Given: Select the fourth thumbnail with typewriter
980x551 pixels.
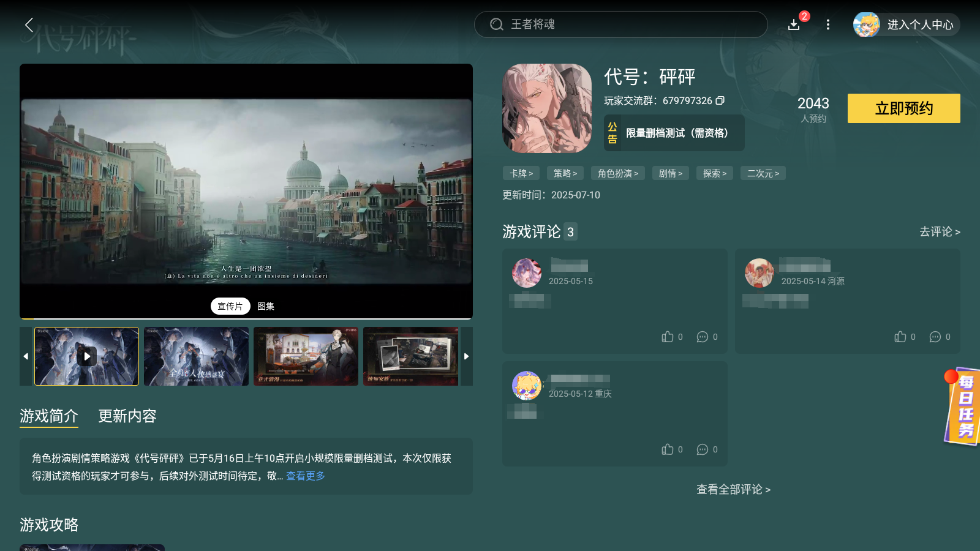Looking at the screenshot, I should 411,356.
